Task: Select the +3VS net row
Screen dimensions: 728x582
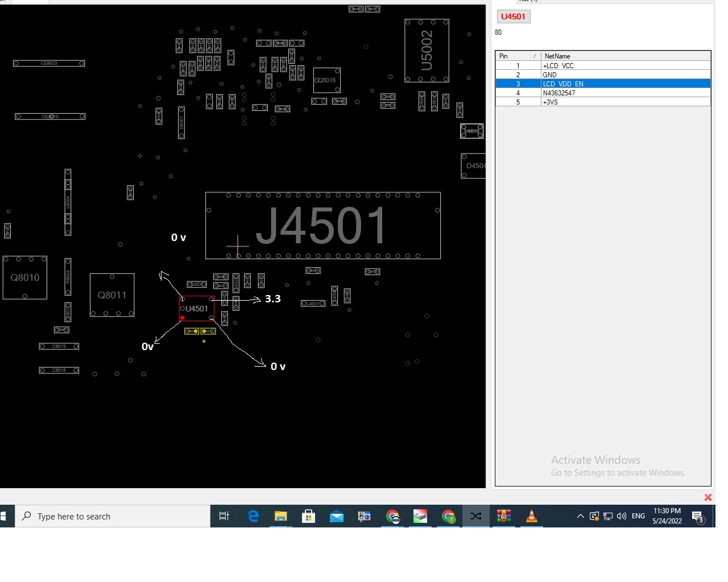Action: pos(603,102)
